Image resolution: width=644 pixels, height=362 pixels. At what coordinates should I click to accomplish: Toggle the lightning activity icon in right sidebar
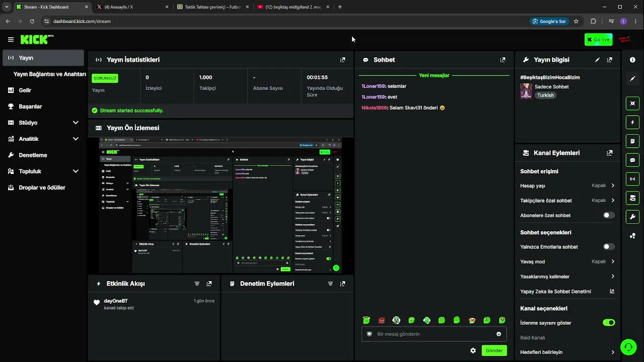coord(632,122)
